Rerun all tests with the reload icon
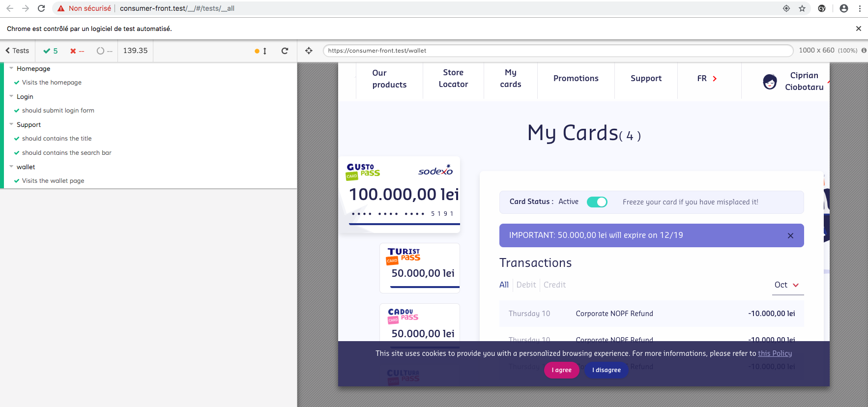Screen dimensions: 868x407 pyautogui.click(x=285, y=51)
